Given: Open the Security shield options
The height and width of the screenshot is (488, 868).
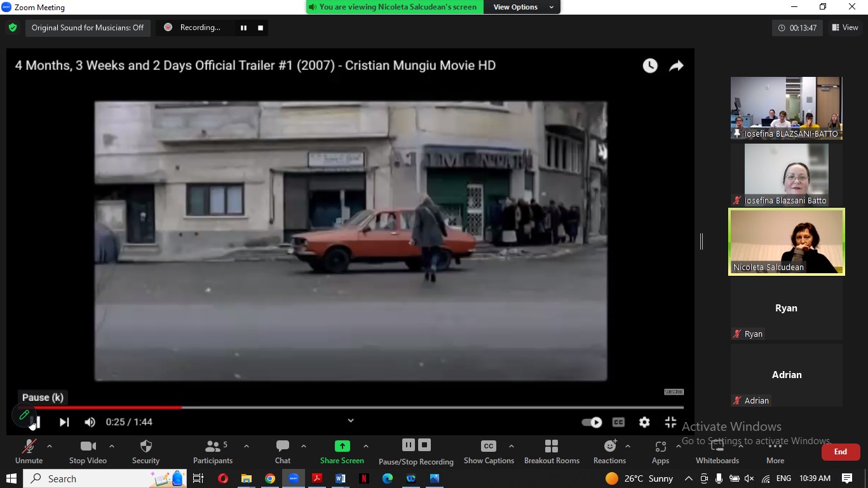Looking at the screenshot, I should [146, 452].
